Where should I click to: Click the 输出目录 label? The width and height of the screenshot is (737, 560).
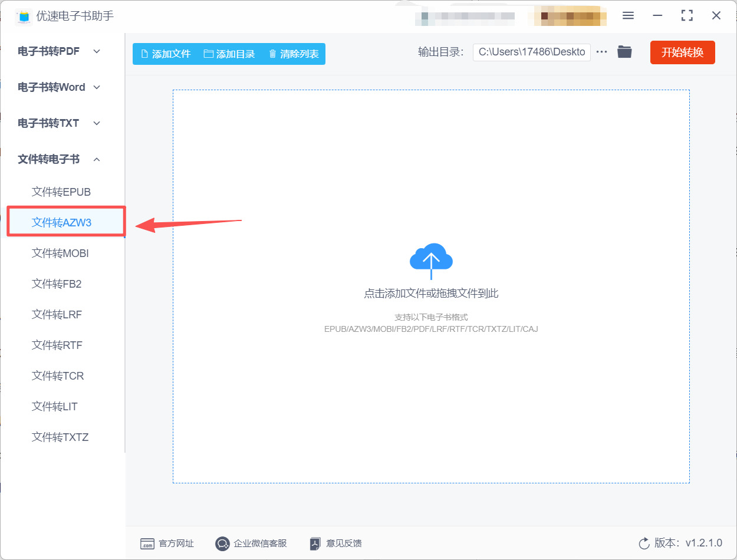point(441,52)
